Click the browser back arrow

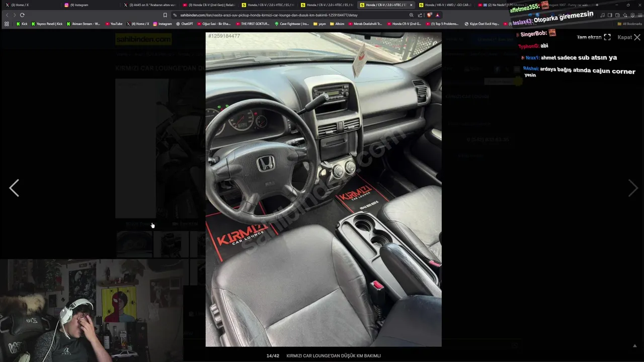tap(7, 15)
